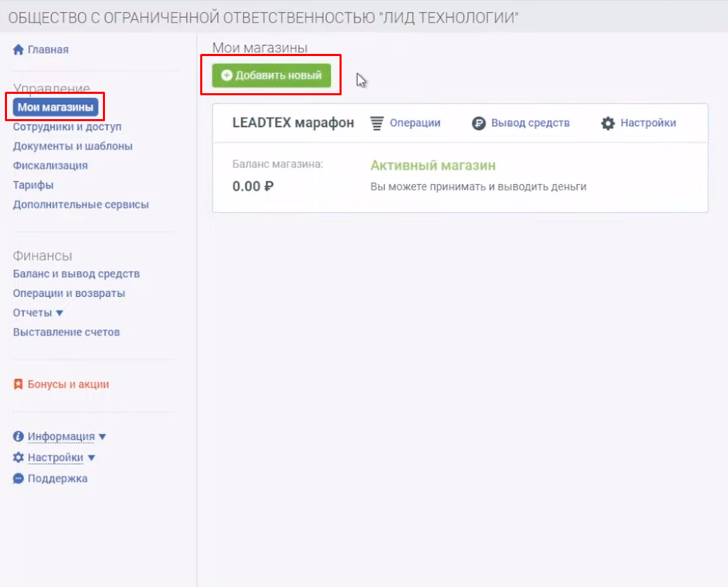Open Баланс и вывод средств
This screenshot has width=728, height=587.
tap(76, 274)
